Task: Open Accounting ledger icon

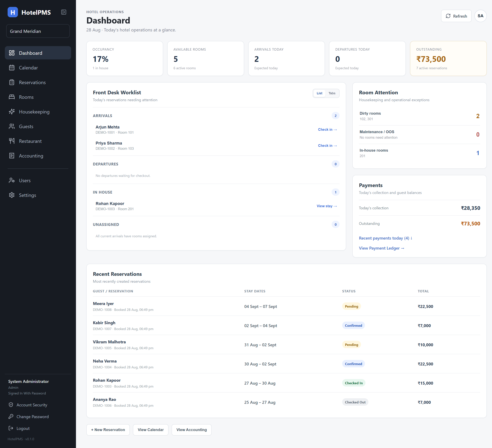Action: point(12,155)
